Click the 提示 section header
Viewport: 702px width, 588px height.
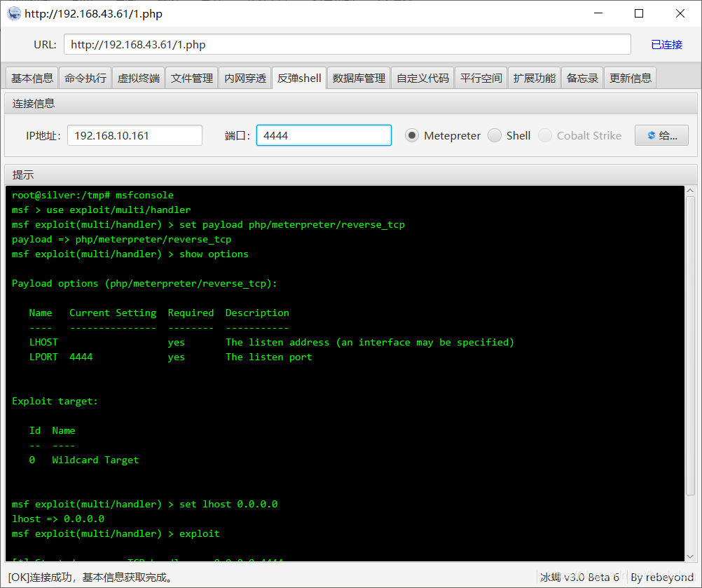[350, 175]
